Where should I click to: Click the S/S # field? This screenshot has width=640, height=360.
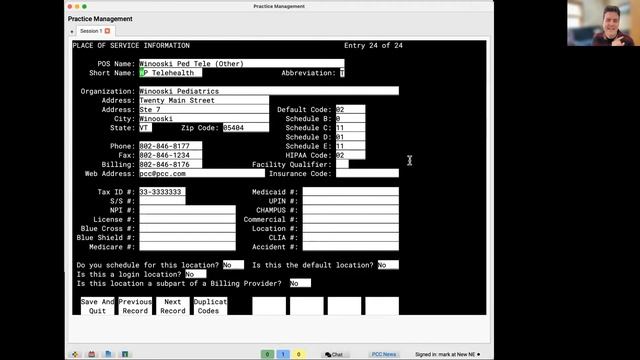coord(162,201)
